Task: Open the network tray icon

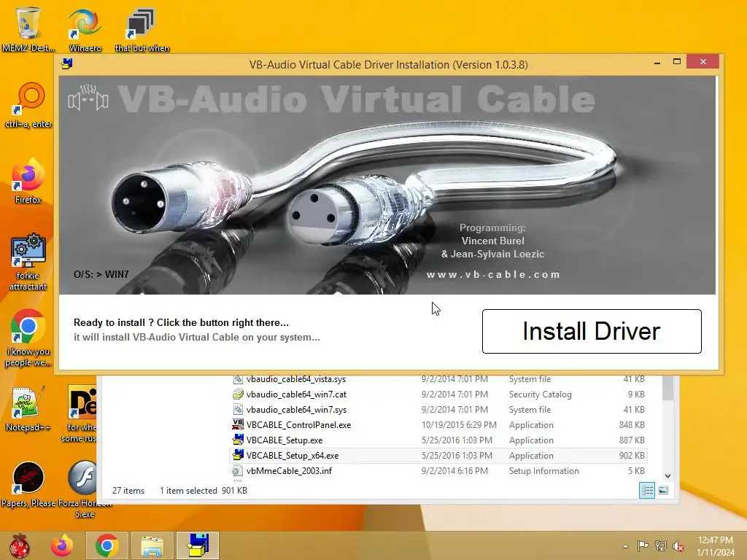Action: pyautogui.click(x=660, y=545)
